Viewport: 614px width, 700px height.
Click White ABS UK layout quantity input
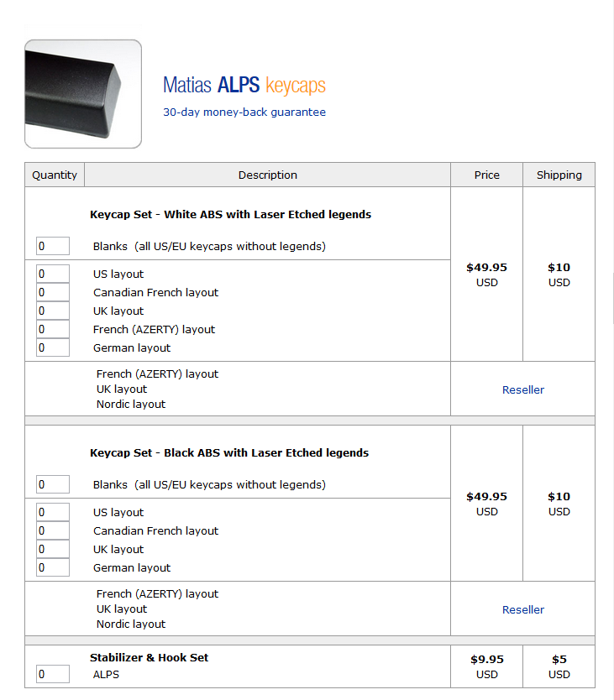click(53, 311)
